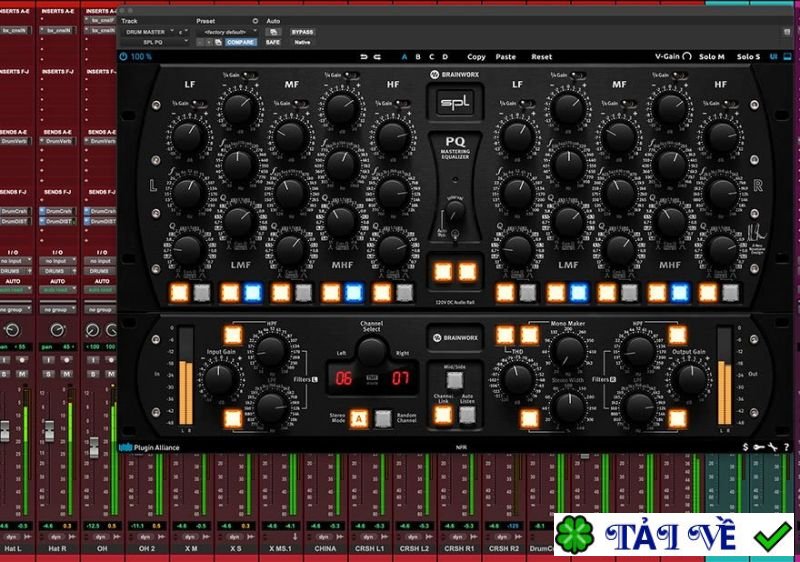Select settings bank B
This screenshot has height=562, width=800.
[418, 57]
